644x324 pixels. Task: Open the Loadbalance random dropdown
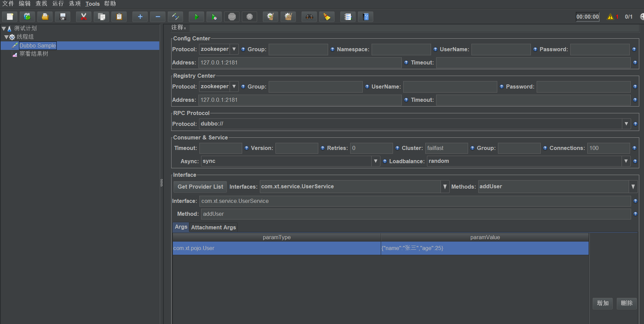529,161
